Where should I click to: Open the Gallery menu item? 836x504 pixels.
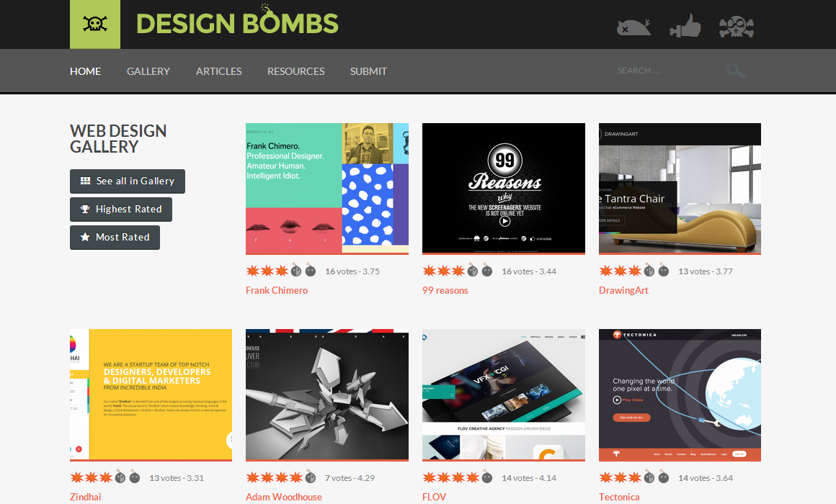148,71
